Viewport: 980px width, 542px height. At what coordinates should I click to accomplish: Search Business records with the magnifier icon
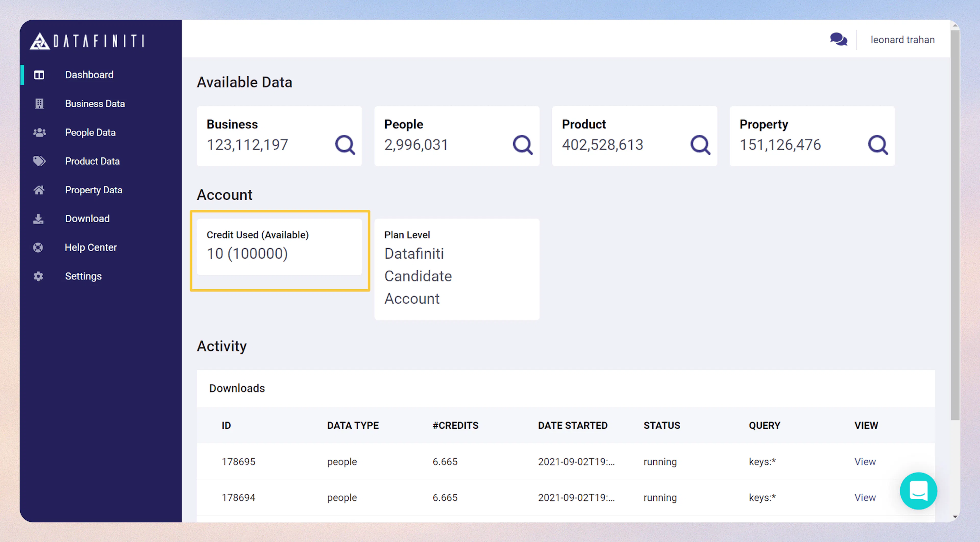point(345,144)
